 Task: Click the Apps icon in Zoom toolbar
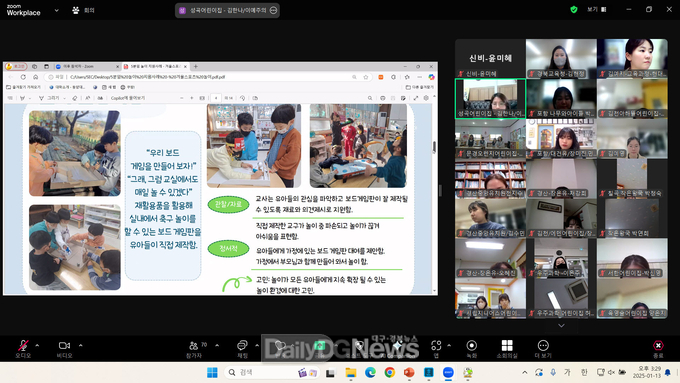click(436, 348)
